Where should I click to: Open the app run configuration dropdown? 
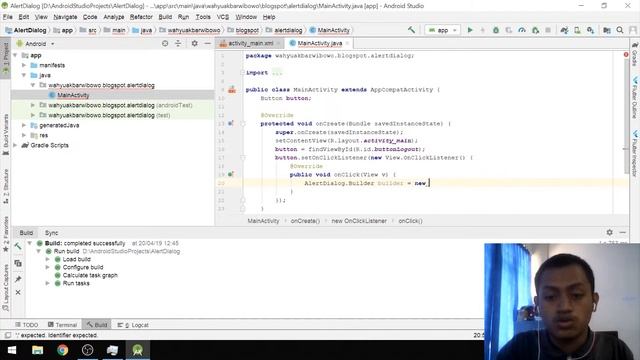pyautogui.click(x=442, y=30)
